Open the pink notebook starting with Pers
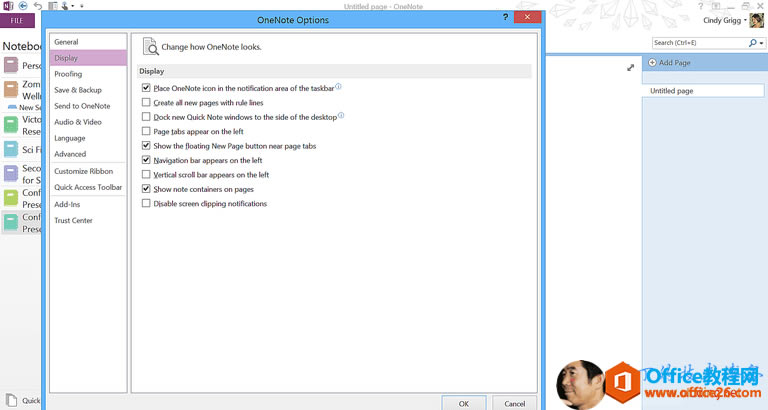The height and width of the screenshot is (410, 768). [x=11, y=65]
